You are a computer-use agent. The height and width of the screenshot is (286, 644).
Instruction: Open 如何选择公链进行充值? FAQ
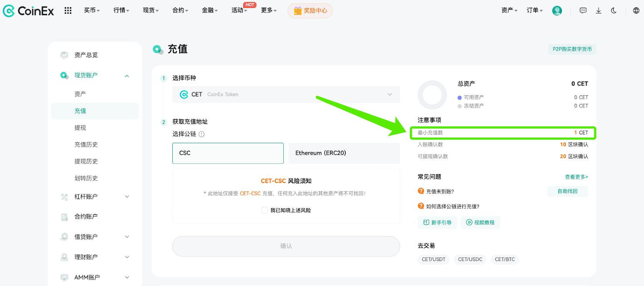click(453, 206)
